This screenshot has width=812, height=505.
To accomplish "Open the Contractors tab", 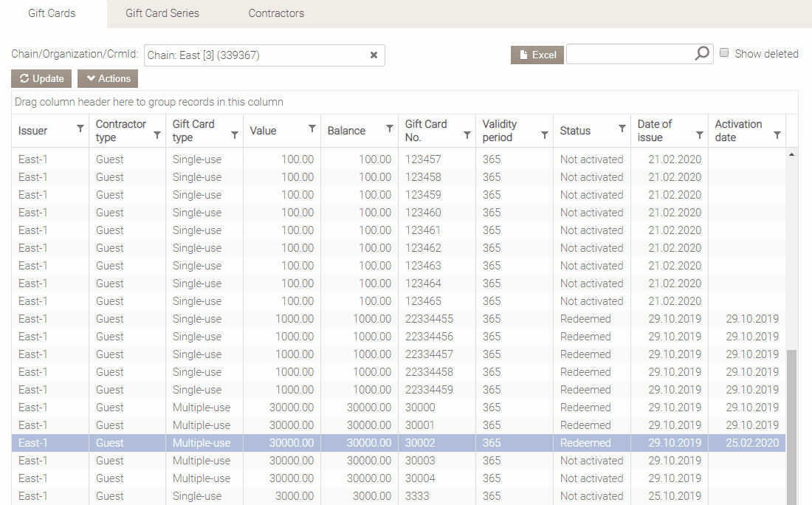I will 276,13.
